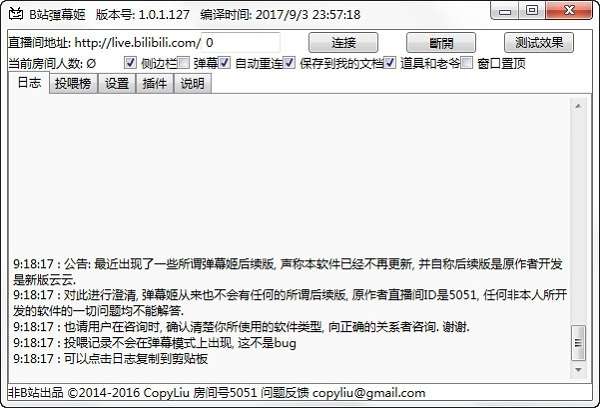Click the log scrollbar up arrow
The width and height of the screenshot is (600, 408).
click(x=578, y=106)
